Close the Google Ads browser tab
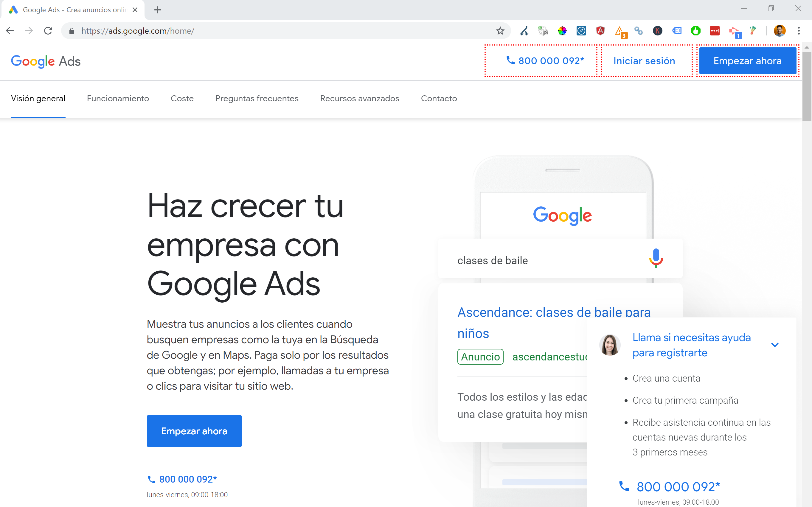The image size is (812, 507). [x=135, y=10]
